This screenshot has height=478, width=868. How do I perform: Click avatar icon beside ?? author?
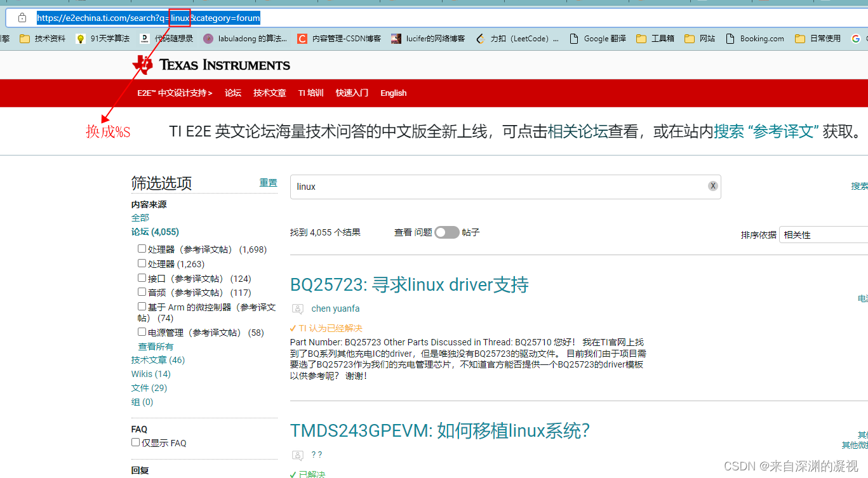coord(297,455)
